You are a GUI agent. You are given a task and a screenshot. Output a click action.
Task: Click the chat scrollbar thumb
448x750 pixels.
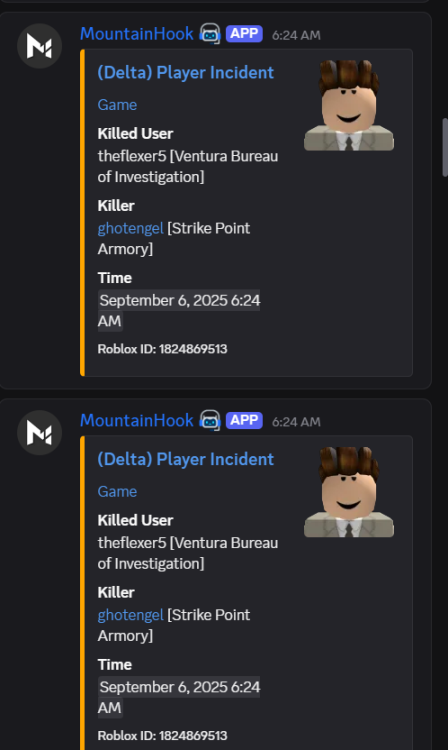point(445,147)
